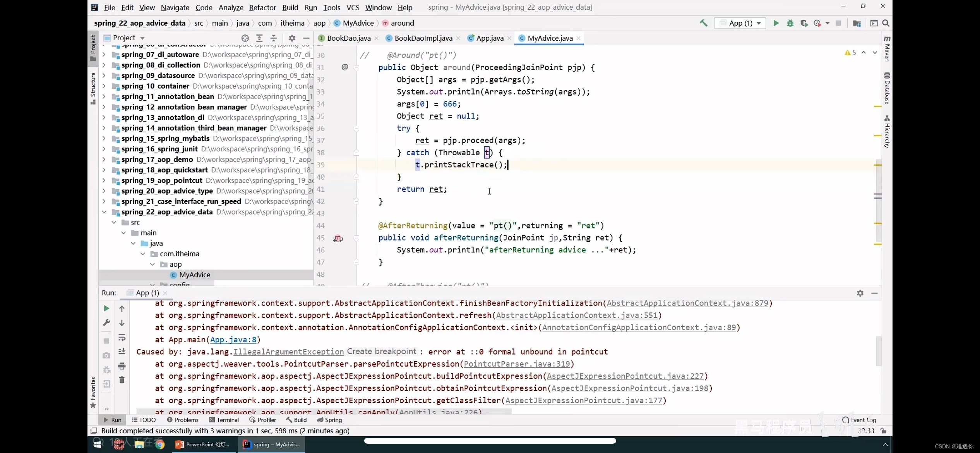The image size is (980, 453).
Task: Click the Build project hammer icon
Action: tap(703, 23)
